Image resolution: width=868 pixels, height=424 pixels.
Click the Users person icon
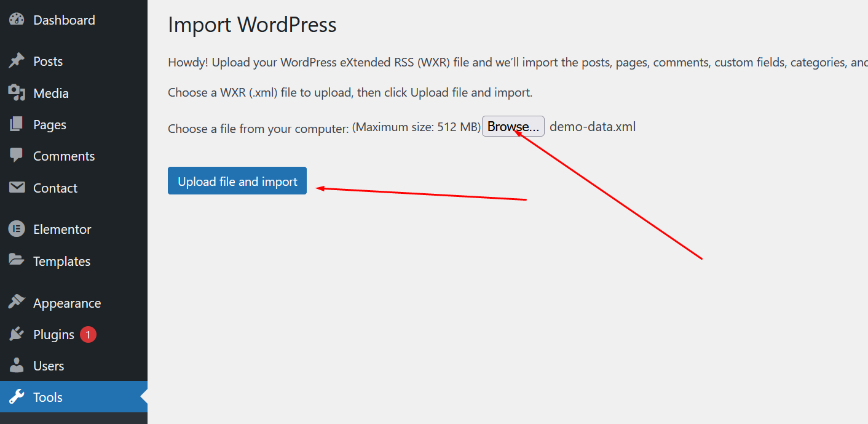pos(17,366)
